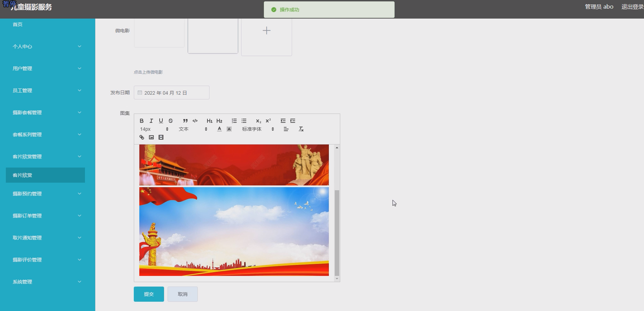Log out via 退出登录
This screenshot has height=311, width=644.
point(632,7)
